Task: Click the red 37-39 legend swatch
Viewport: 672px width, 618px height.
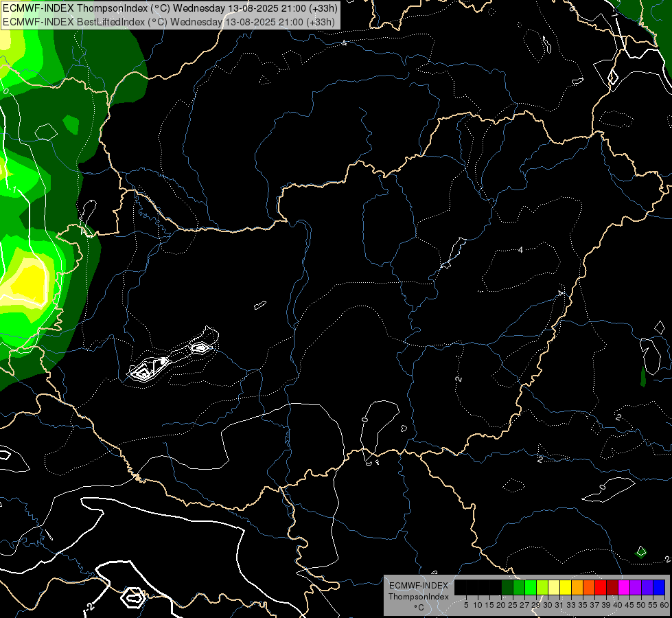Action: pyautogui.click(x=601, y=587)
